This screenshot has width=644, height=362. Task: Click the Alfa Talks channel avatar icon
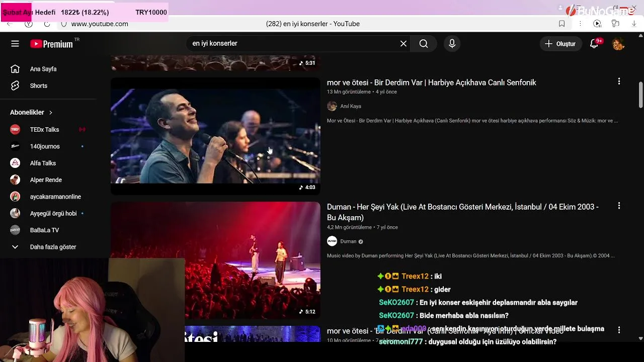click(x=15, y=163)
